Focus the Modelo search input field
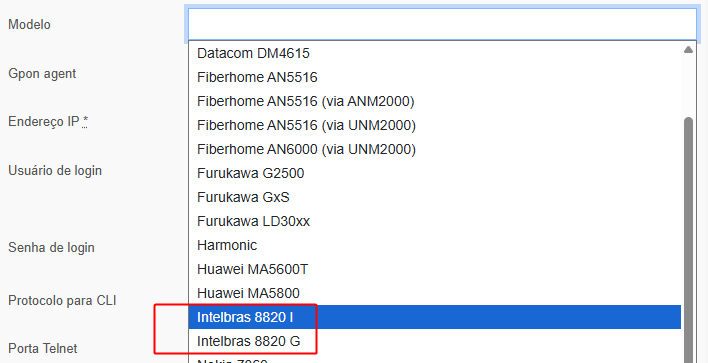This screenshot has height=363, width=708. (x=442, y=24)
